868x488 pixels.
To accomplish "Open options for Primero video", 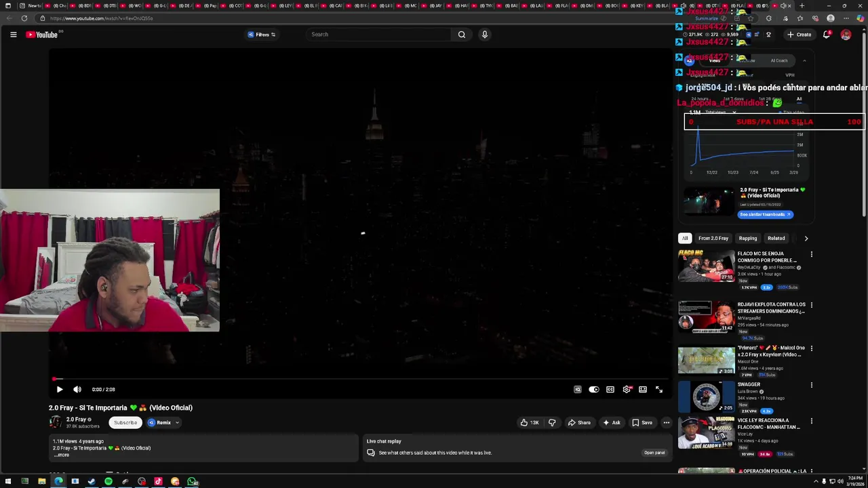I will click(811, 349).
